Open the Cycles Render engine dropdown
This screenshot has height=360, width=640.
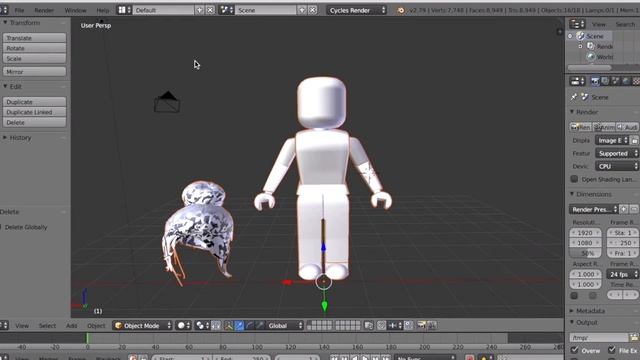(356, 10)
